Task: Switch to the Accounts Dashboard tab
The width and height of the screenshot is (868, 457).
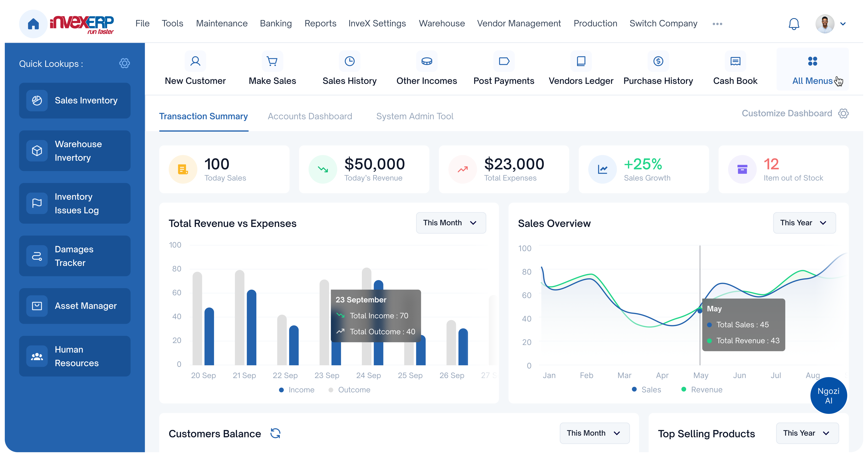Action: [310, 116]
